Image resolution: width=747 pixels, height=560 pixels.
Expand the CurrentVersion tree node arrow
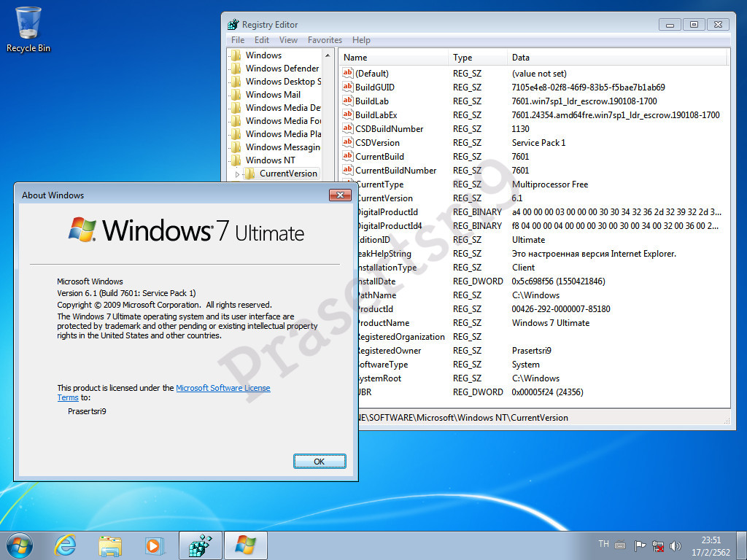[237, 174]
